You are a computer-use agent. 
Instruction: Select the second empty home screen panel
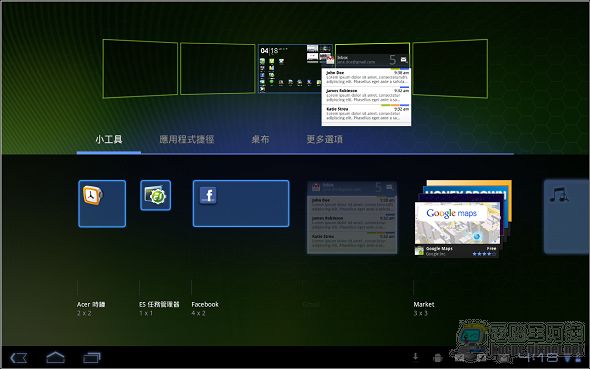tap(217, 68)
